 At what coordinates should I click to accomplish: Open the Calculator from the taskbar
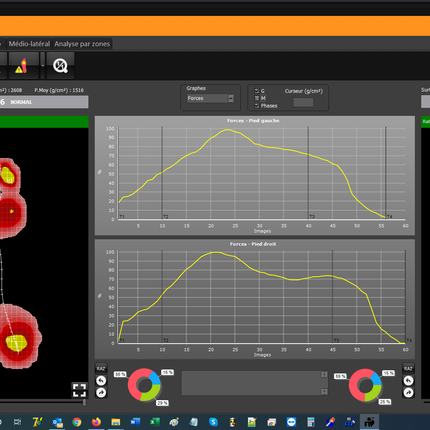(x=311, y=422)
